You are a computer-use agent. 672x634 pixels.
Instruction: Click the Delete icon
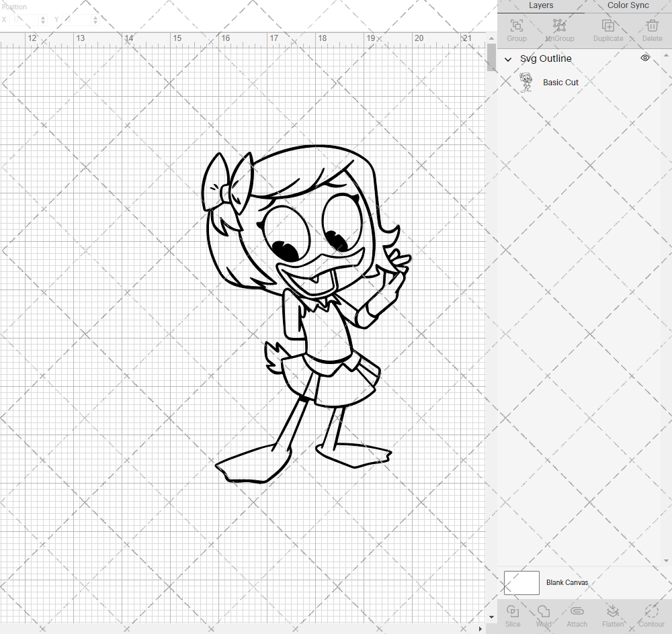click(651, 26)
